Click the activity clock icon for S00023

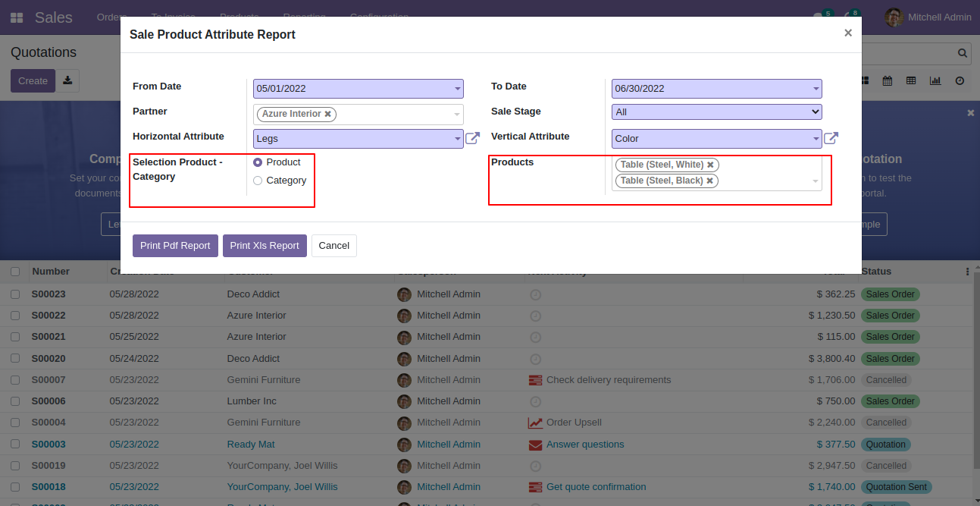(x=535, y=294)
